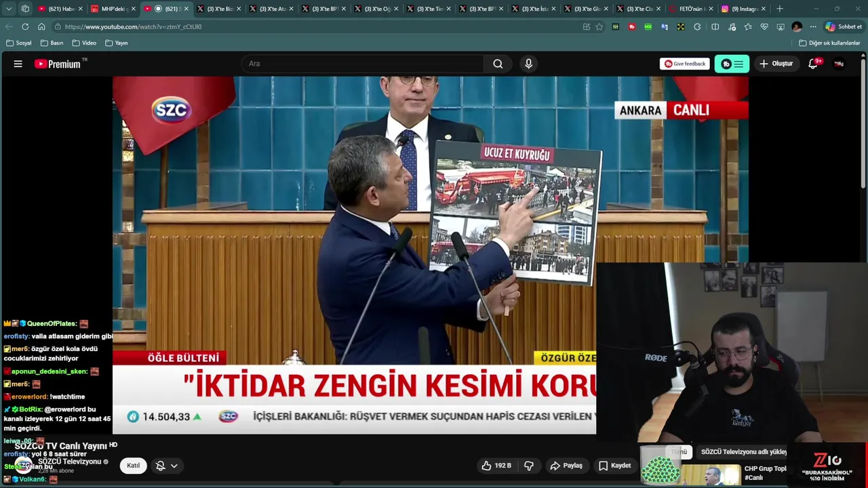The width and height of the screenshot is (868, 488).
Task: Go to browser home page icon
Action: (x=41, y=26)
